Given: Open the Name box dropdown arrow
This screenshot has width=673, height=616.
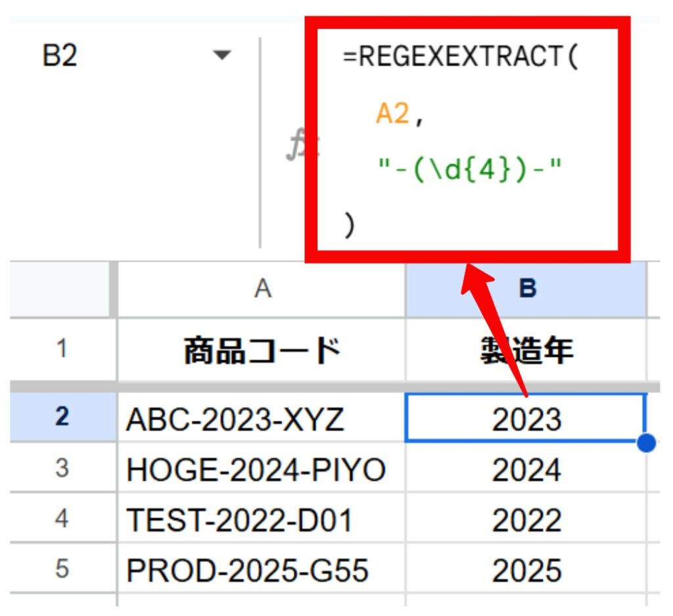Looking at the screenshot, I should tap(222, 55).
